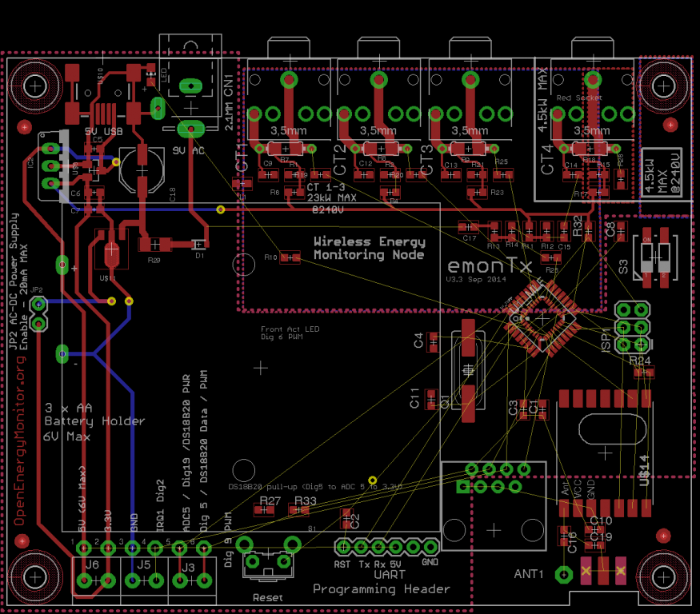Click the C10 capacitor label
The height and width of the screenshot is (614, 700).
601,520
